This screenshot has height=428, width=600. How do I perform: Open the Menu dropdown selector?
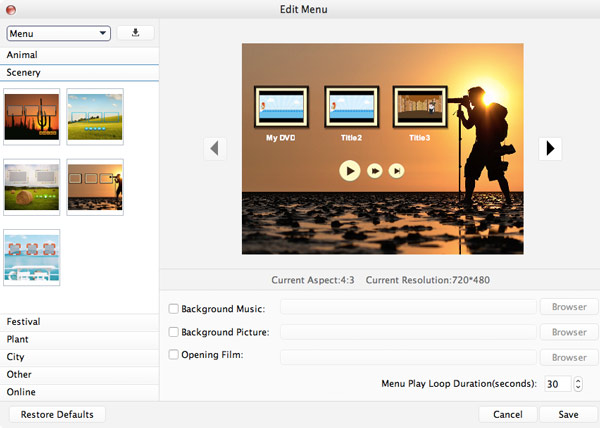pyautogui.click(x=59, y=33)
